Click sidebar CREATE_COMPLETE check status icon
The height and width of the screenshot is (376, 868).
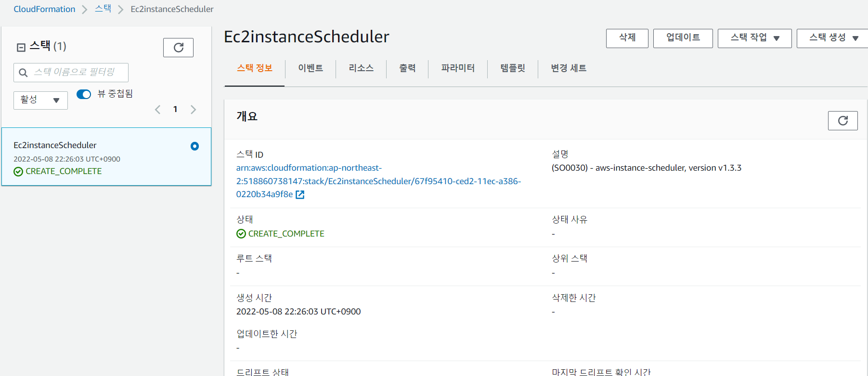pos(18,172)
